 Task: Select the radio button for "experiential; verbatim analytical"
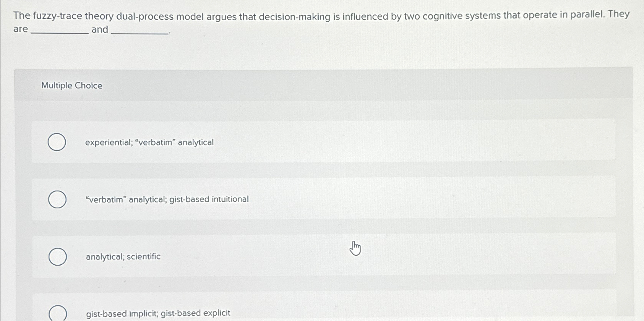pyautogui.click(x=57, y=143)
